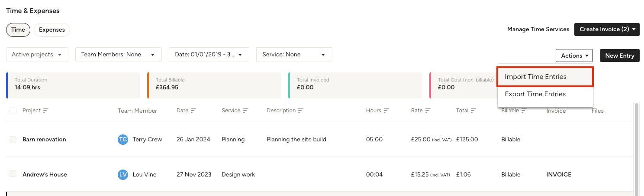The image size is (644, 196).
Task: Toggle the select-all checkbox in header
Action: [x=13, y=111]
